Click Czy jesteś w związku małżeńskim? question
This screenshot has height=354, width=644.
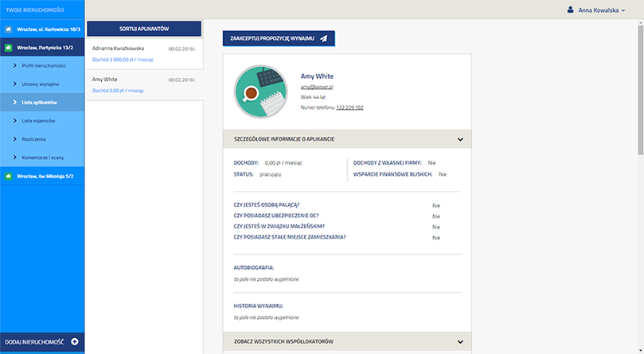[279, 226]
